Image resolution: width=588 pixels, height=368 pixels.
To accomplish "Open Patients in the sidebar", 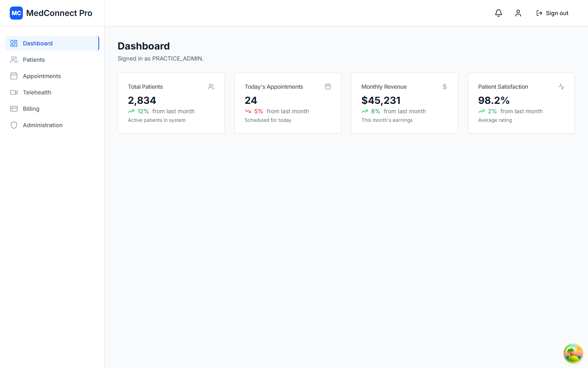I will click(x=52, y=60).
